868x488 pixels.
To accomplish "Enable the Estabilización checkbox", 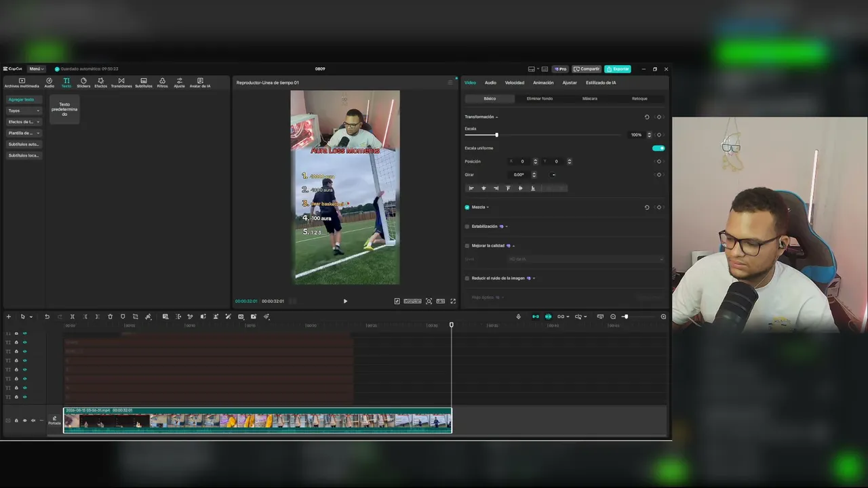I will (467, 226).
